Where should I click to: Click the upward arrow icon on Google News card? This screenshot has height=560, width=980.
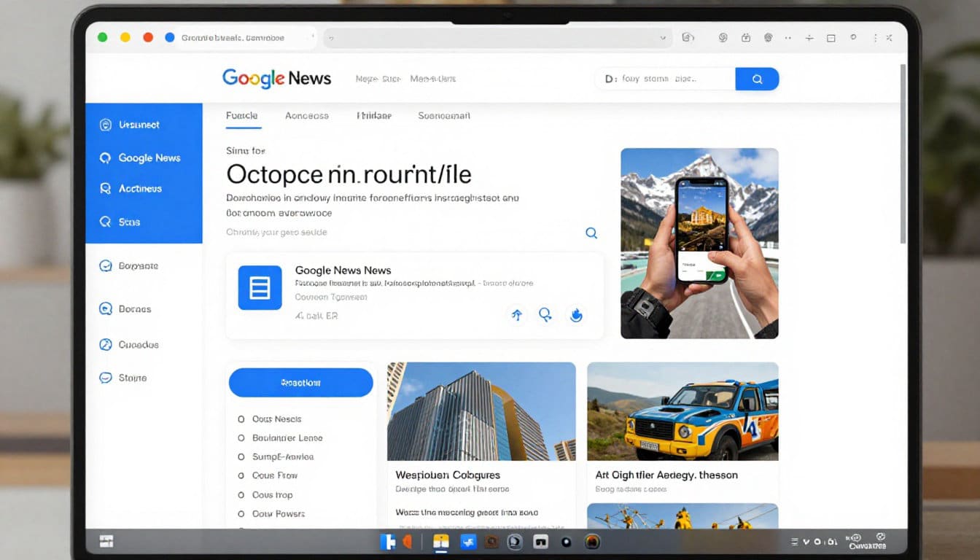517,315
